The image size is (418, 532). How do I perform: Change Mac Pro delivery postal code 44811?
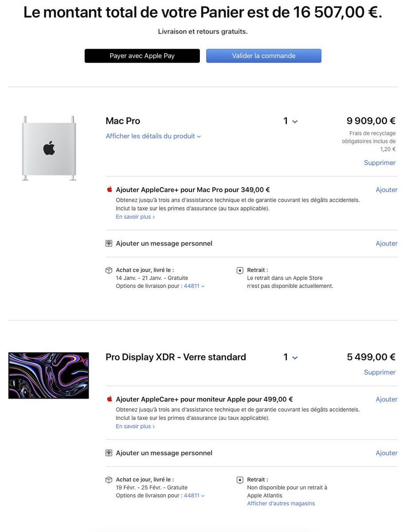[194, 286]
